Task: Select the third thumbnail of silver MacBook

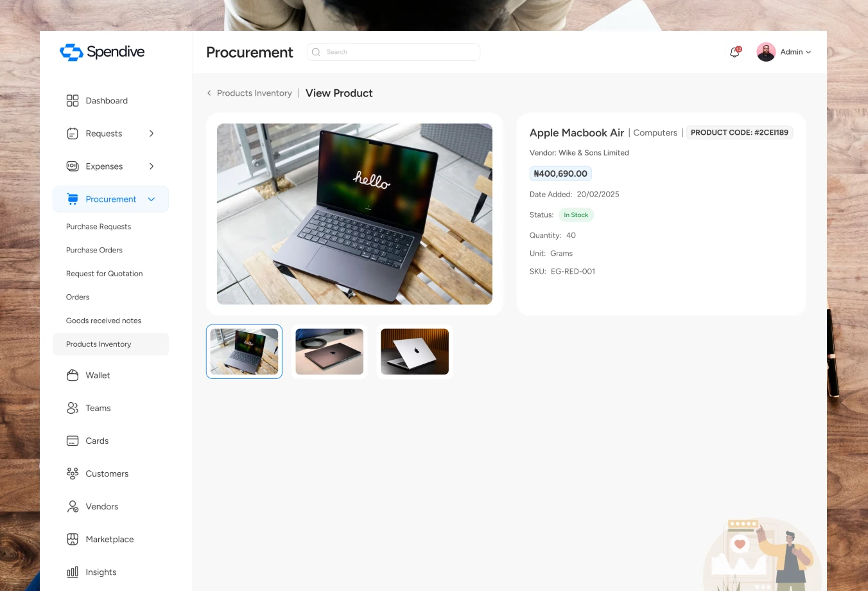Action: [x=415, y=351]
